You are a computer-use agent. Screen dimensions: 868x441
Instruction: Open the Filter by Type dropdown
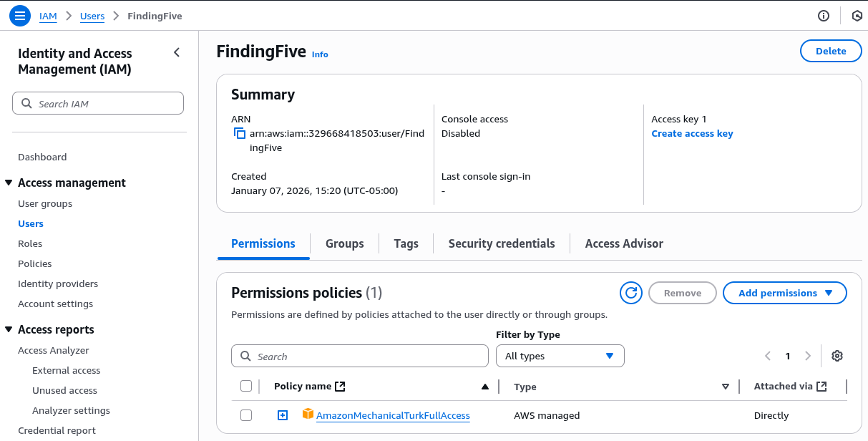(560, 356)
